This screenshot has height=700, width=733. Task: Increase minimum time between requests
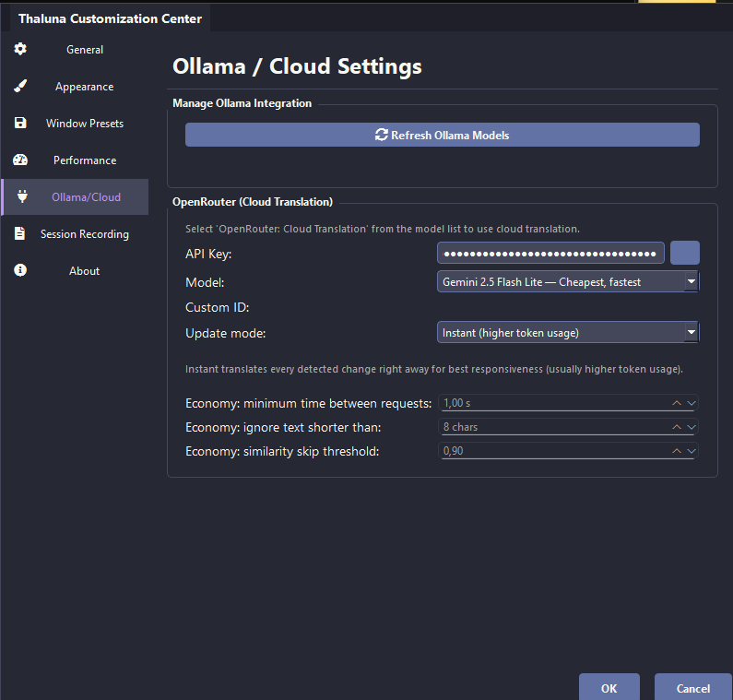tap(677, 403)
